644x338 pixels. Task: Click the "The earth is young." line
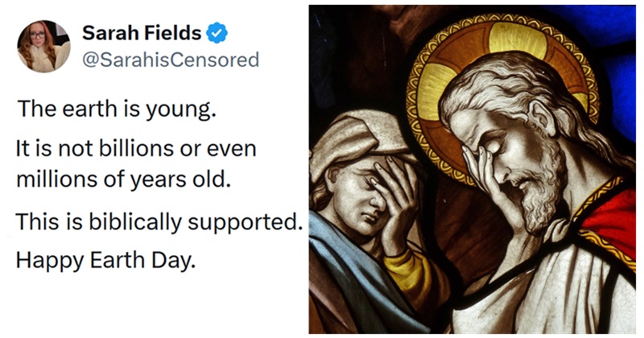[117, 109]
